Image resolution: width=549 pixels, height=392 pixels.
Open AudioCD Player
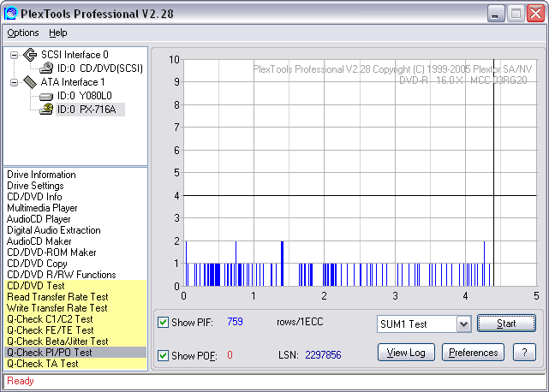39,219
